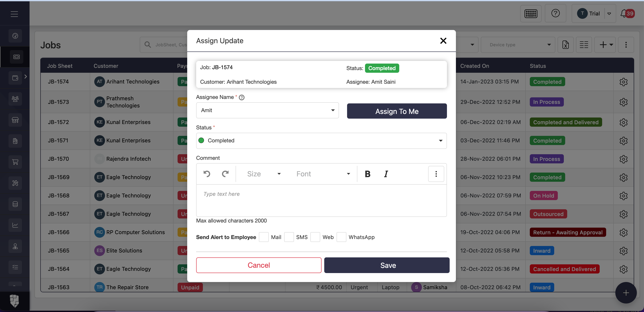The width and height of the screenshot is (644, 312).
Task: Click the Save button
Action: (x=386, y=265)
